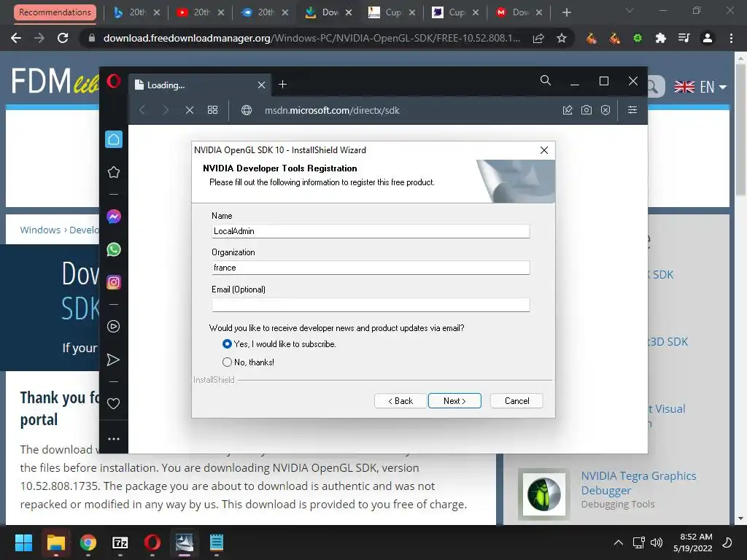747x560 pixels.
Task: Open Chrome three-dot menu
Action: pyautogui.click(x=731, y=38)
